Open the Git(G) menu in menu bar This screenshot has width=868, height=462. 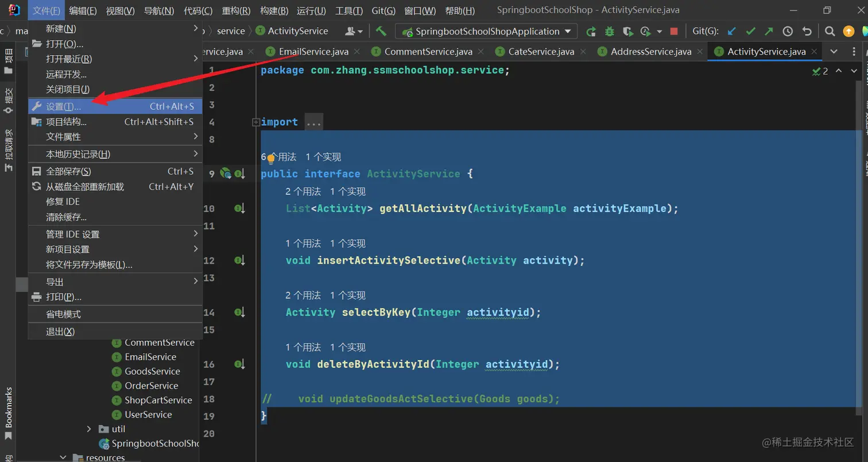(383, 10)
